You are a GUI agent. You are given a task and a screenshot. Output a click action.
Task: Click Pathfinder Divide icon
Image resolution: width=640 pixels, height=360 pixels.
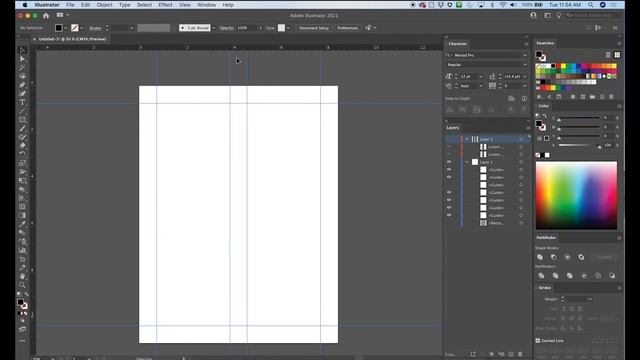[x=541, y=276]
